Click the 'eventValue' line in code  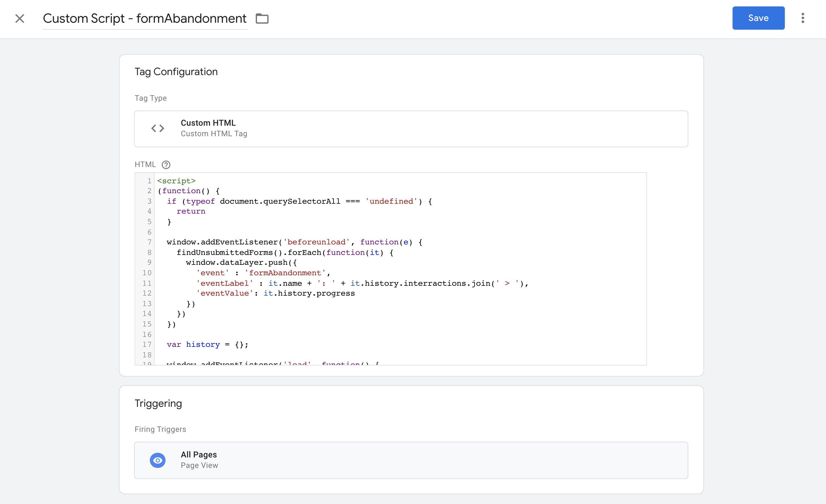point(275,293)
